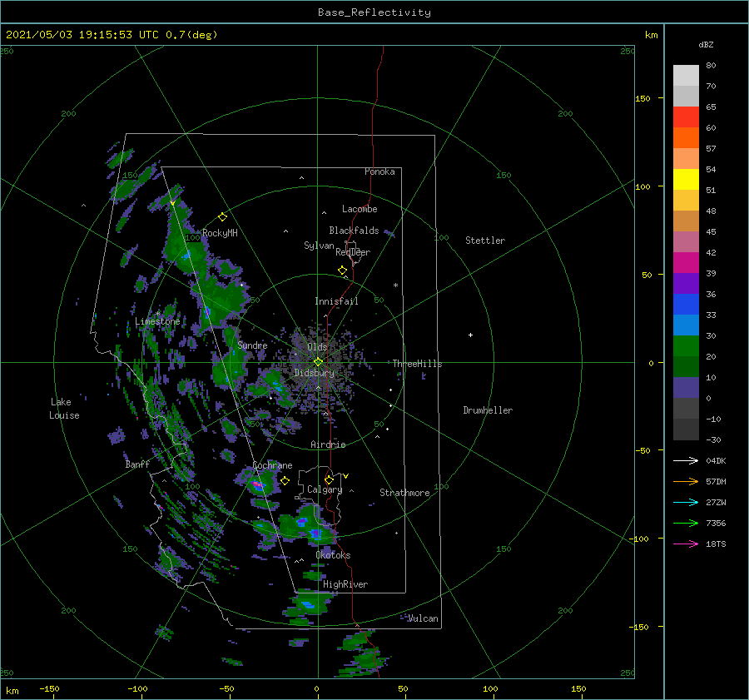Pick the purple 39–36 dBZ legend band
The image size is (749, 700).
686,284
